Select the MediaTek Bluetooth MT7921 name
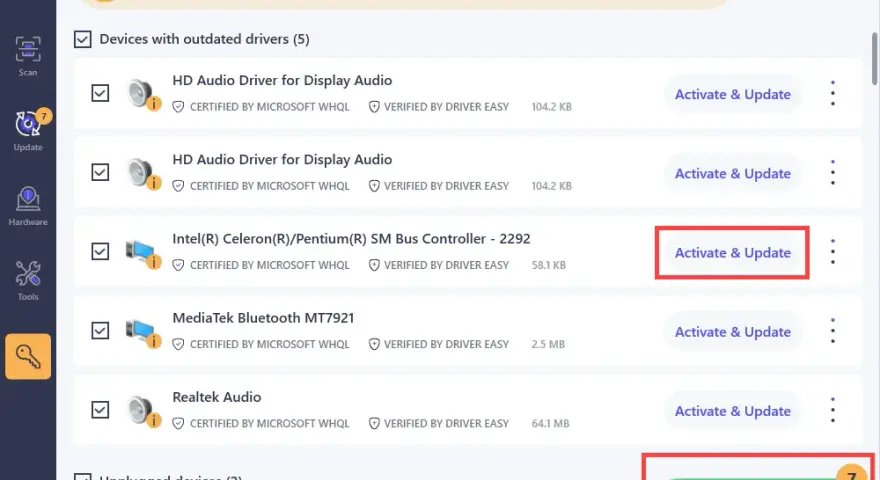880x480 pixels. click(x=263, y=318)
